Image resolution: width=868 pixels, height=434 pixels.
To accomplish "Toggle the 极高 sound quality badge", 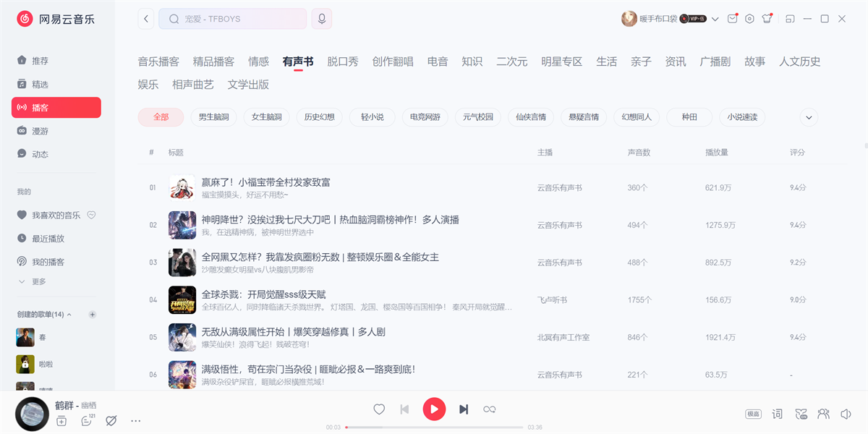I will (754, 414).
